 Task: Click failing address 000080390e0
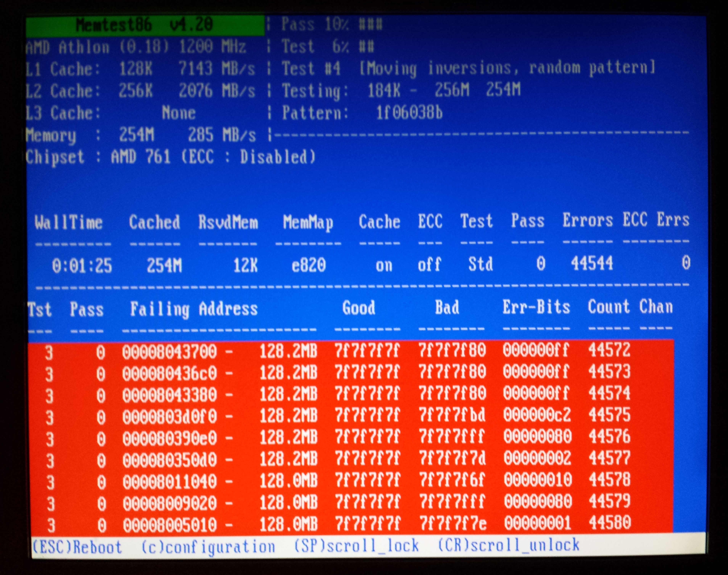point(170,439)
